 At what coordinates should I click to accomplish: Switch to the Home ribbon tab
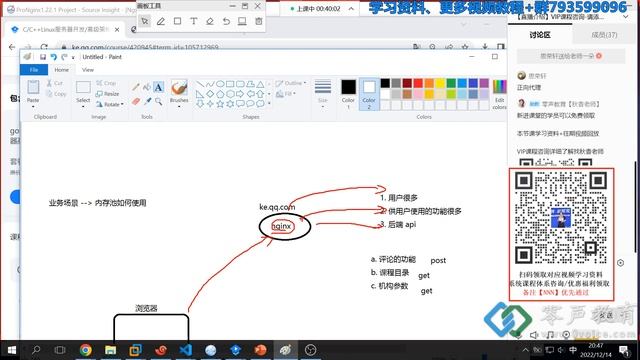click(62, 70)
